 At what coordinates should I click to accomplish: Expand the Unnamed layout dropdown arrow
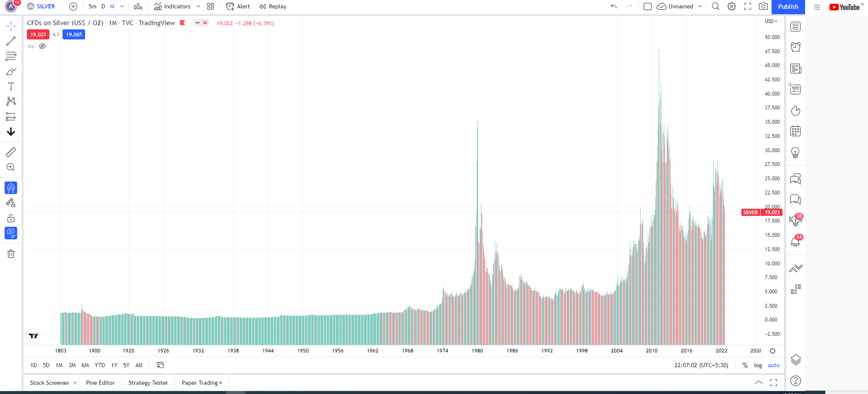(x=700, y=6)
